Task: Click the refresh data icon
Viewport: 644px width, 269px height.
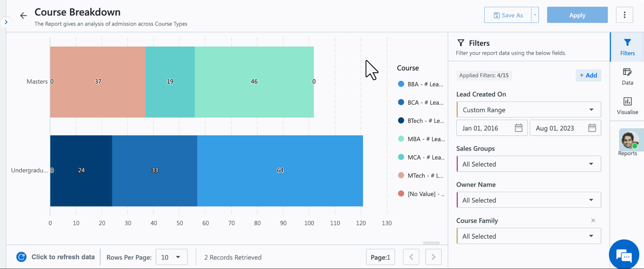Action: click(21, 257)
